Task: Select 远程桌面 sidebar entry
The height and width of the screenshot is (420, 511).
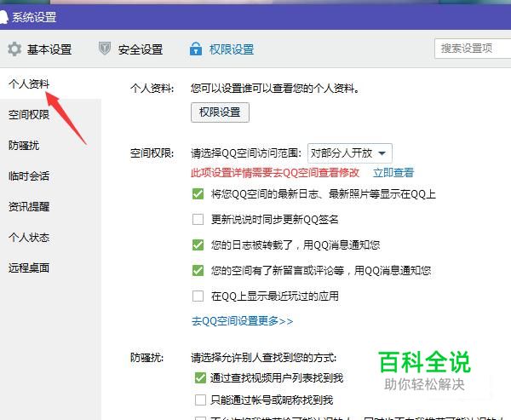Action: click(x=29, y=268)
